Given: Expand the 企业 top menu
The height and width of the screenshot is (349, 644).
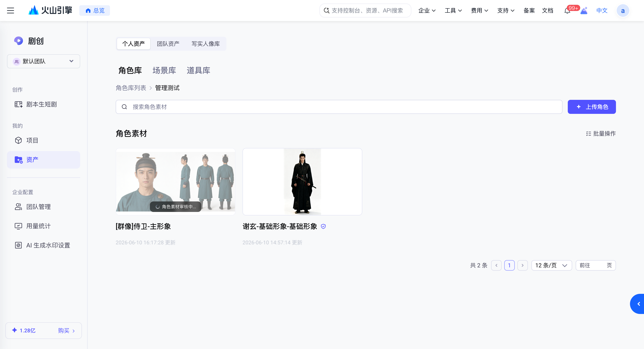Looking at the screenshot, I should click(x=427, y=11).
